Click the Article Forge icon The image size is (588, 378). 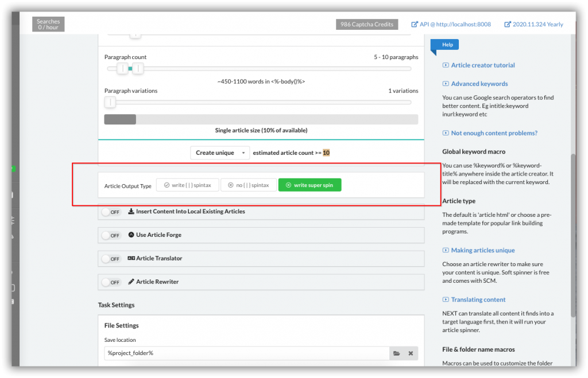(x=131, y=235)
